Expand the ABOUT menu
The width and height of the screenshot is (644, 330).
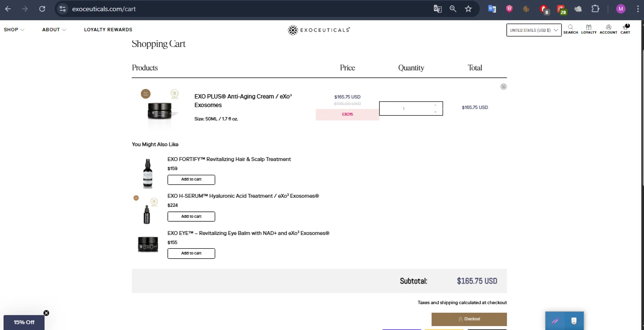pos(54,30)
